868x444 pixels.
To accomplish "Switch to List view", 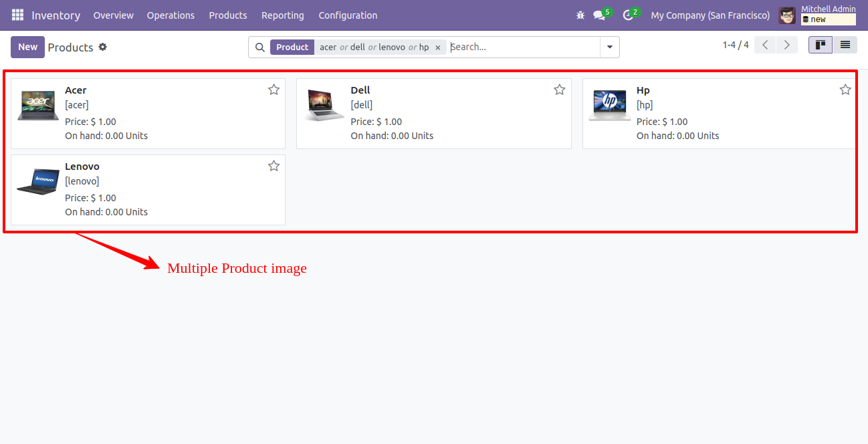I will [845, 45].
